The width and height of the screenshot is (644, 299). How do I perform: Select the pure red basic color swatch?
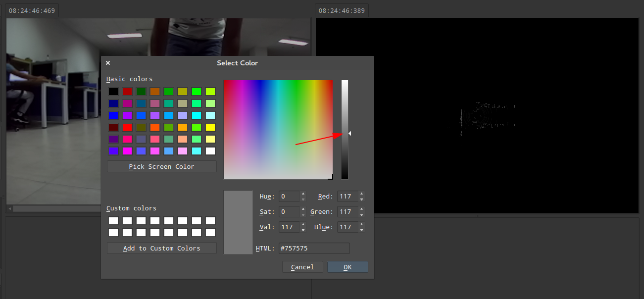point(127,127)
